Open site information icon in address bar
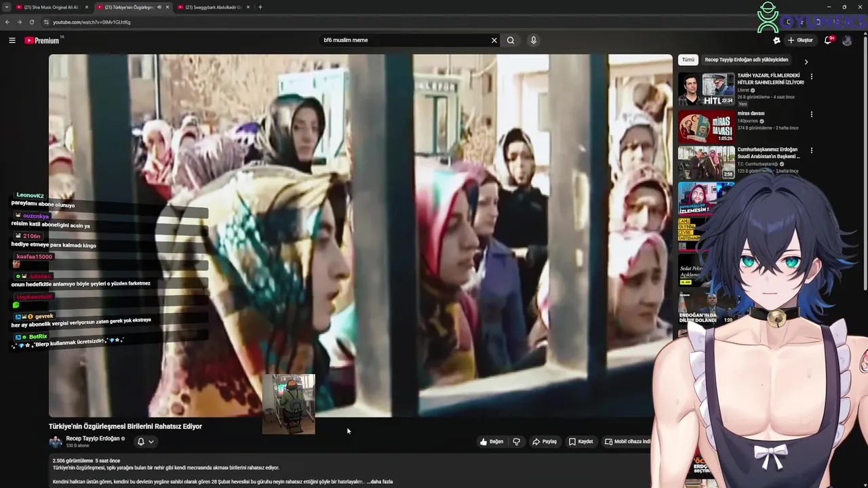The width and height of the screenshot is (868, 488). click(x=46, y=22)
